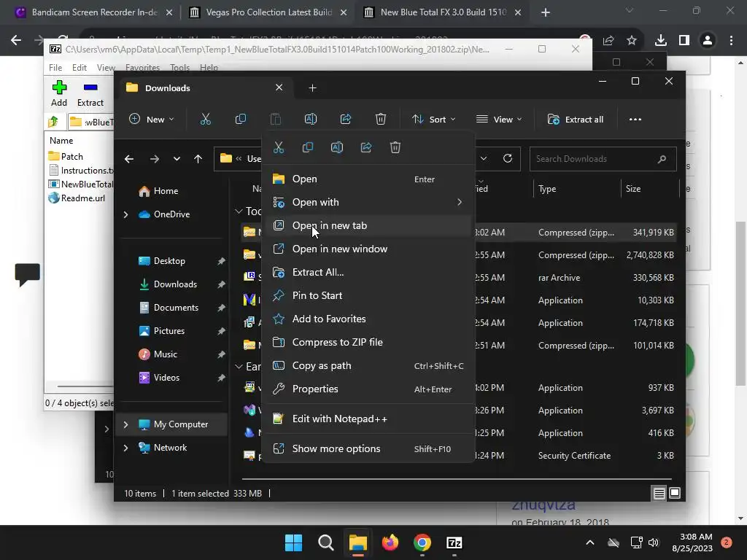This screenshot has height=560, width=747.
Task: Click the up-folder icon in 7-Zip window
Action: tap(53, 122)
